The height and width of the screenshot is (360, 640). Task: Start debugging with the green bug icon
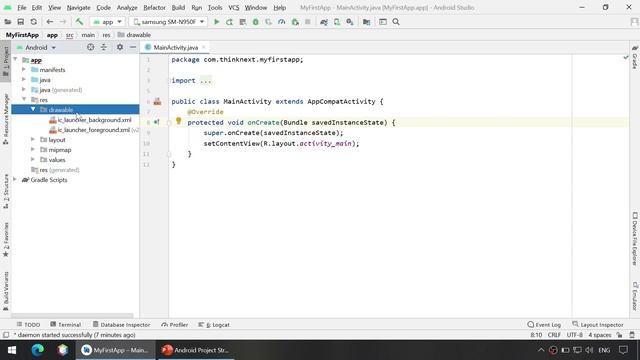click(x=256, y=22)
